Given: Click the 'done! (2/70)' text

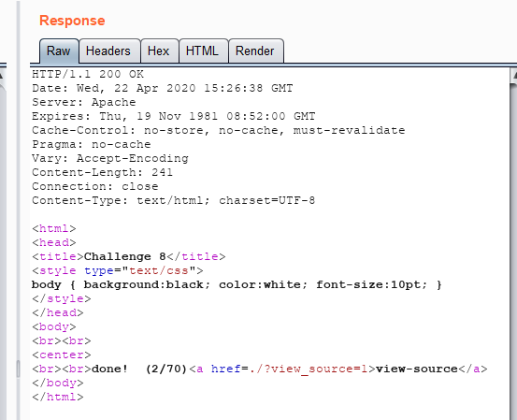Looking at the screenshot, I should click(139, 369).
